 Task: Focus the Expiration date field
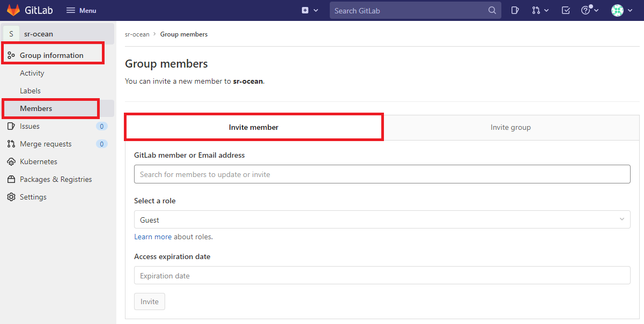pyautogui.click(x=382, y=276)
